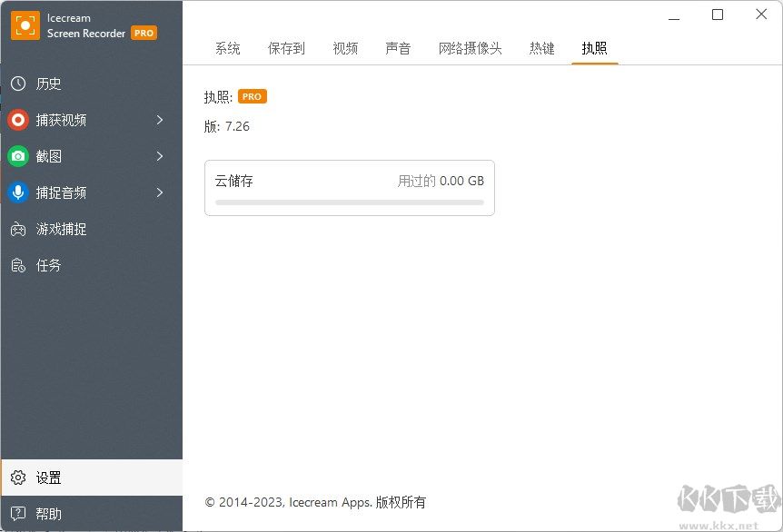Switch to the 热键 tab
Image resolution: width=783 pixels, height=532 pixels.
541,48
